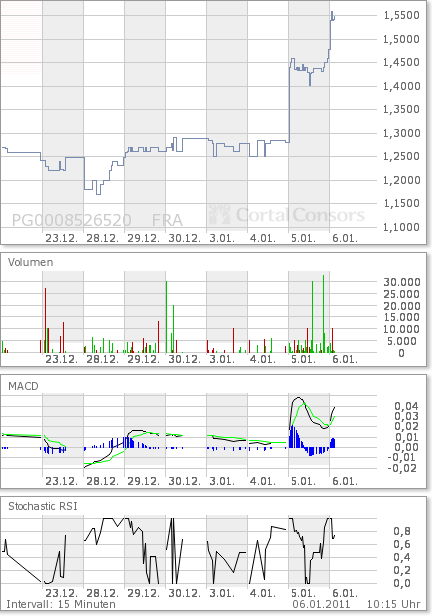
Task: Select the 1,5000 price axis value
Action: click(x=401, y=39)
